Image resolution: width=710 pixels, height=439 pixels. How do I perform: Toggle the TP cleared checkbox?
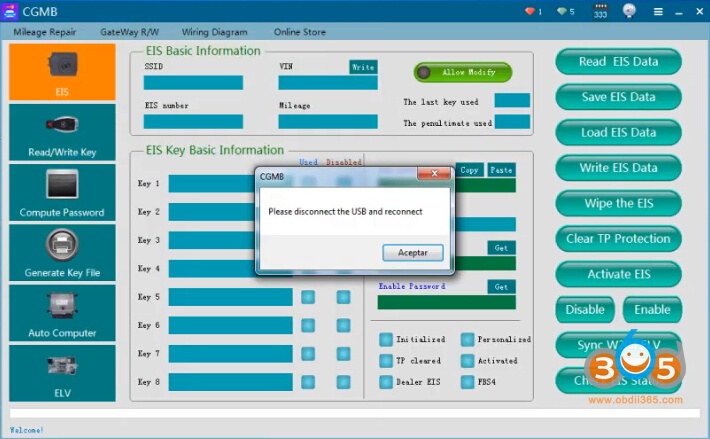386,361
